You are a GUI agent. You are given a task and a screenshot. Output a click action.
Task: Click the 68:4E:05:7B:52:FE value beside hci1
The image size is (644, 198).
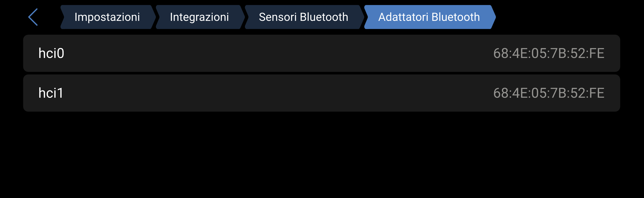(x=548, y=93)
